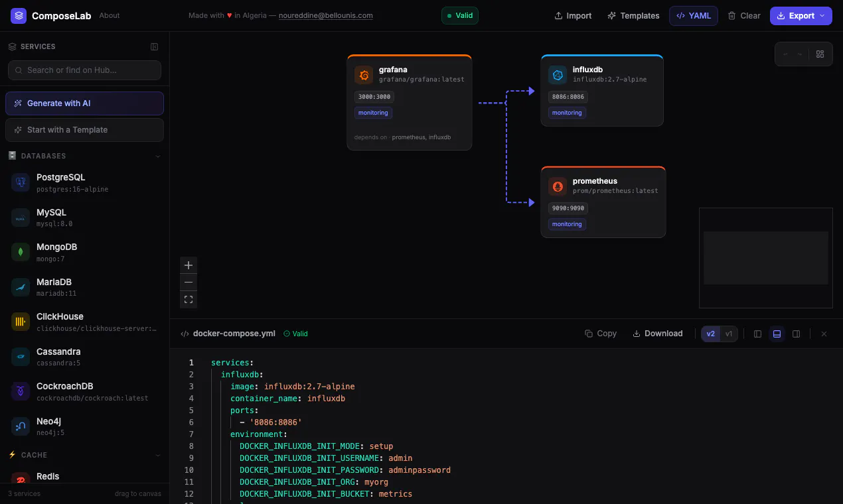Screen dimensions: 843x504
Task: Select the PostgreSQL service icon
Action: [21, 182]
